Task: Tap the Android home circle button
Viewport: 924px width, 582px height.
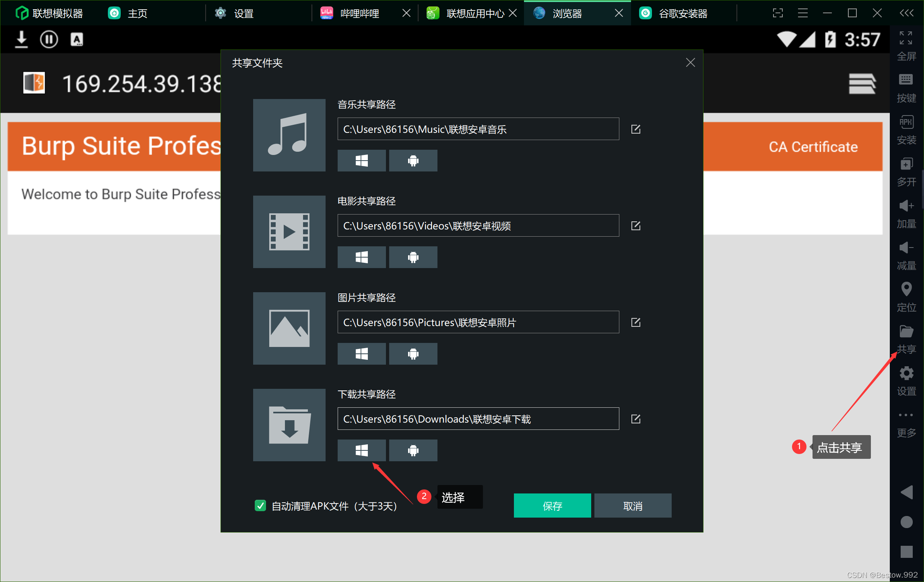Action: tap(906, 522)
